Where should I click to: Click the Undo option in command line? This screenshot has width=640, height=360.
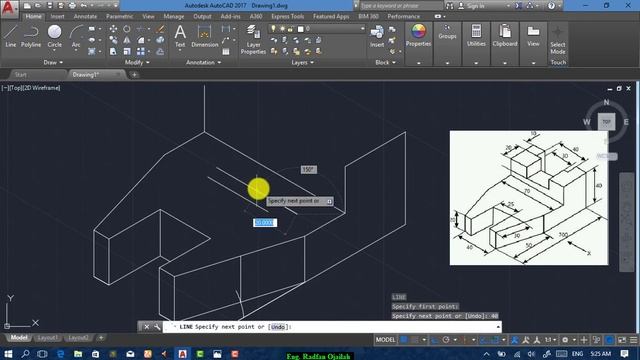(278, 327)
